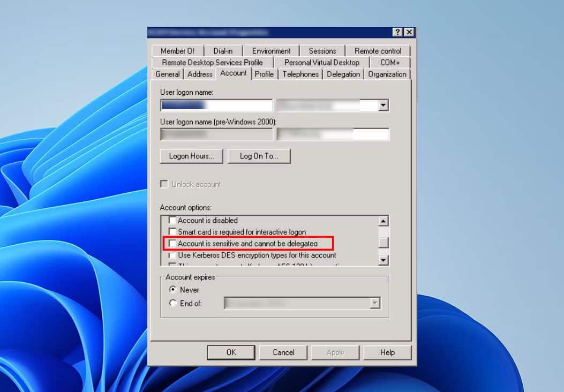Enable Smart card is required checkbox

pos(172,231)
